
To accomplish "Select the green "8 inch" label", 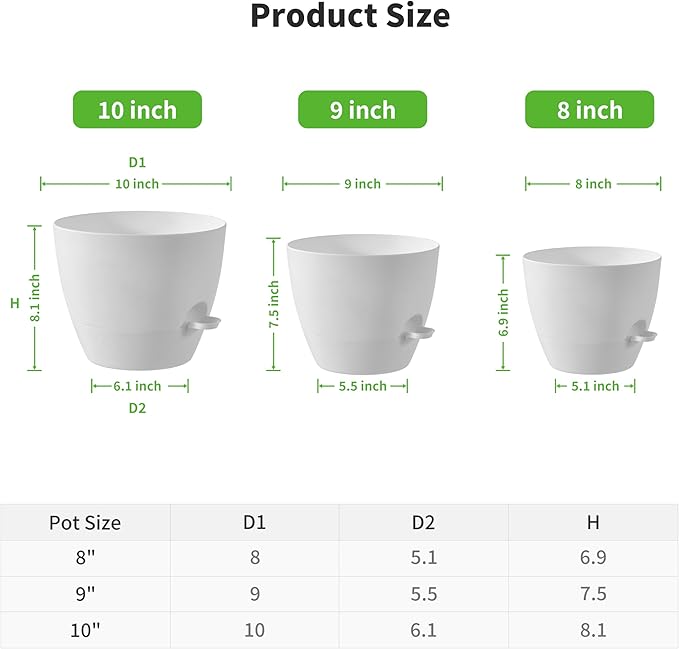I will click(x=590, y=110).
